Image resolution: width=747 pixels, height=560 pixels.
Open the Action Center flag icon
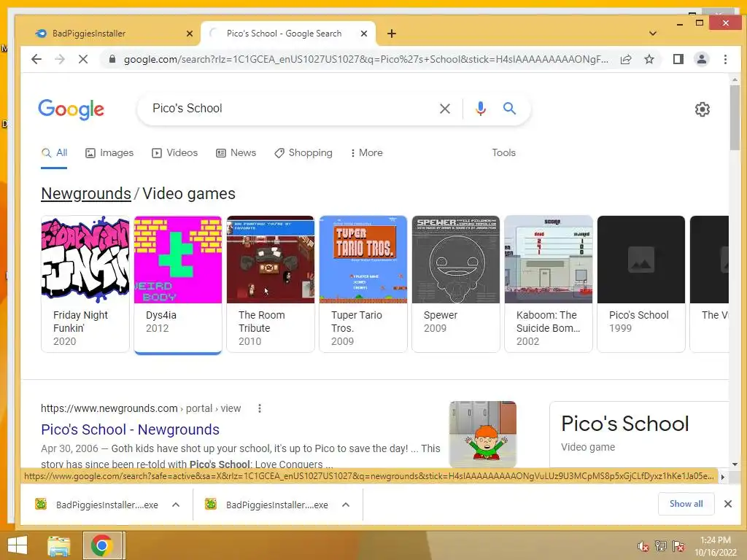(678, 546)
